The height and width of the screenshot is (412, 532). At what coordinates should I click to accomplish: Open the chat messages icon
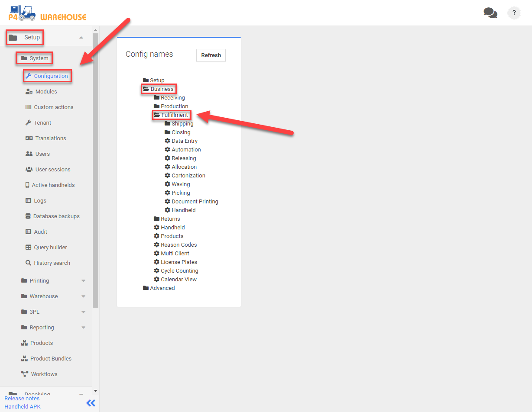[490, 13]
